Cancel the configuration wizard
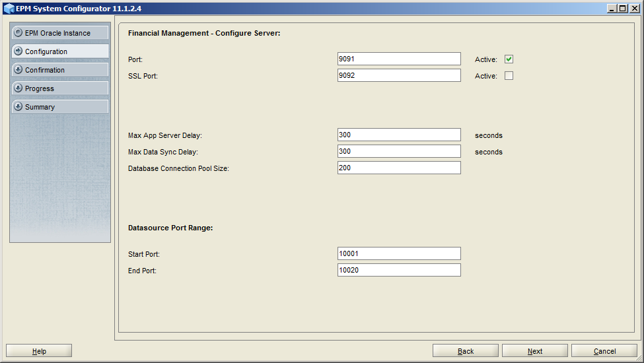 click(604, 350)
